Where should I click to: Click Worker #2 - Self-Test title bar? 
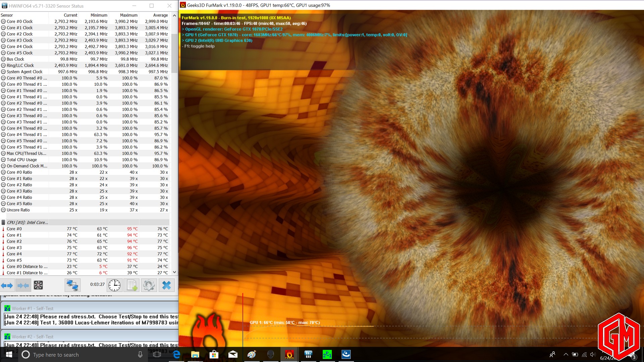[x=91, y=337]
